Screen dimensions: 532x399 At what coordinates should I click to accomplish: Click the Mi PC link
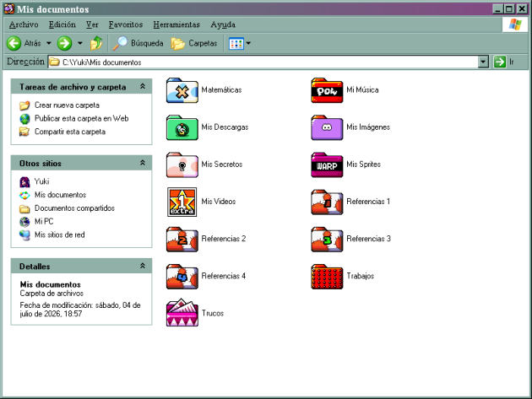(x=44, y=221)
